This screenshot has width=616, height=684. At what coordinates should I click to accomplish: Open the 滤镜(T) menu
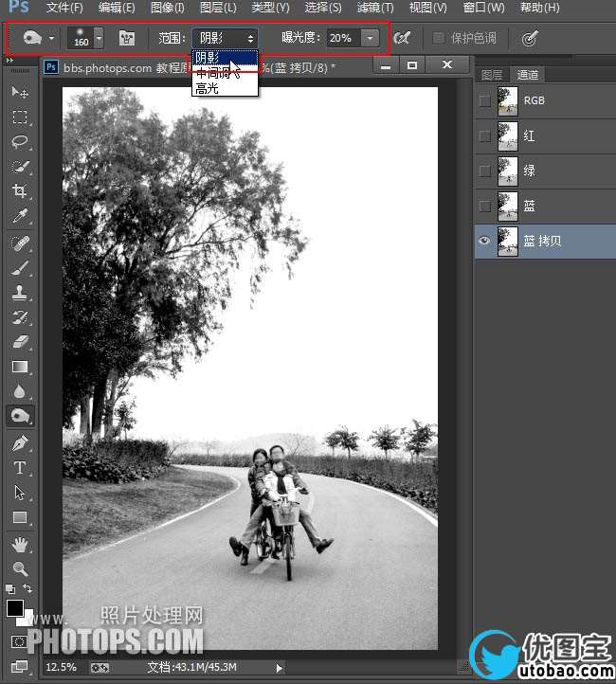click(374, 8)
